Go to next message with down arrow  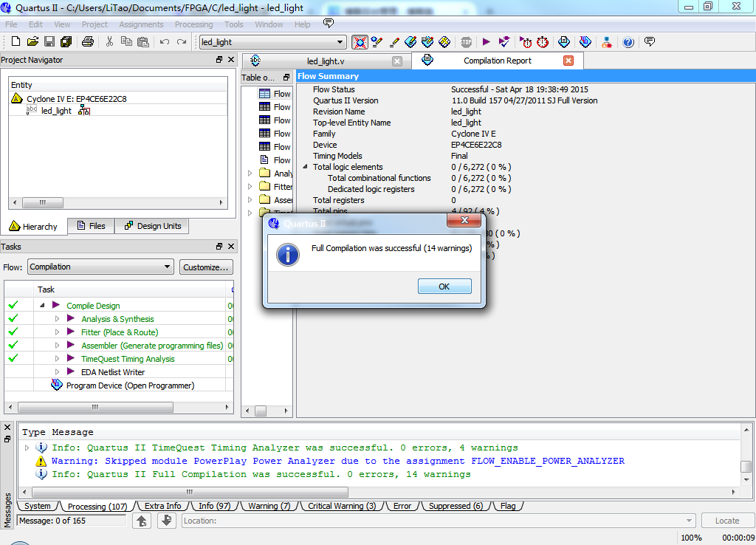tap(167, 521)
